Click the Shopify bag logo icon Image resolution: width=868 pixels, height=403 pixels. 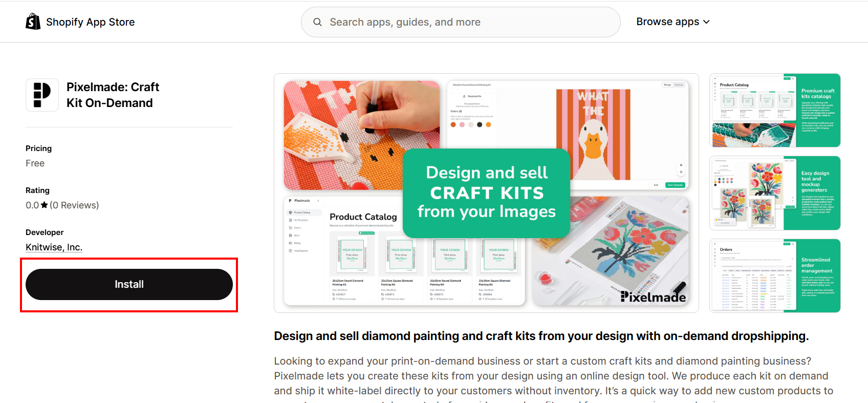pyautogui.click(x=33, y=22)
